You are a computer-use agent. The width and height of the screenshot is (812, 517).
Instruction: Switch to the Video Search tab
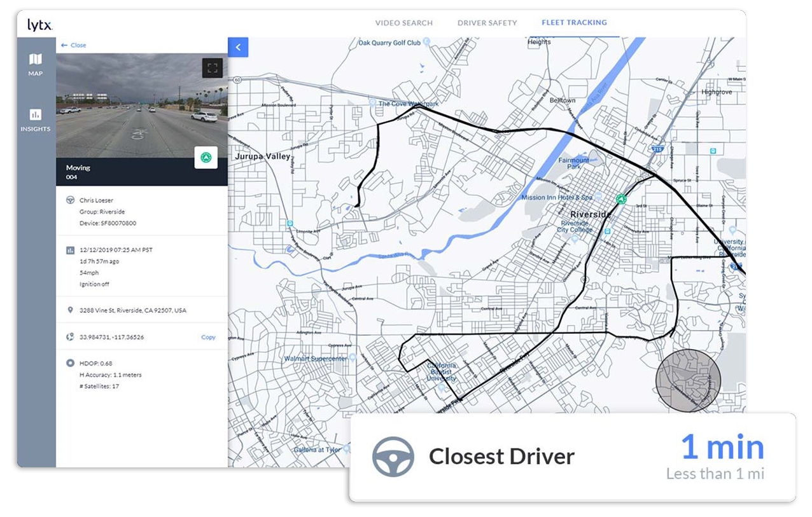point(403,23)
